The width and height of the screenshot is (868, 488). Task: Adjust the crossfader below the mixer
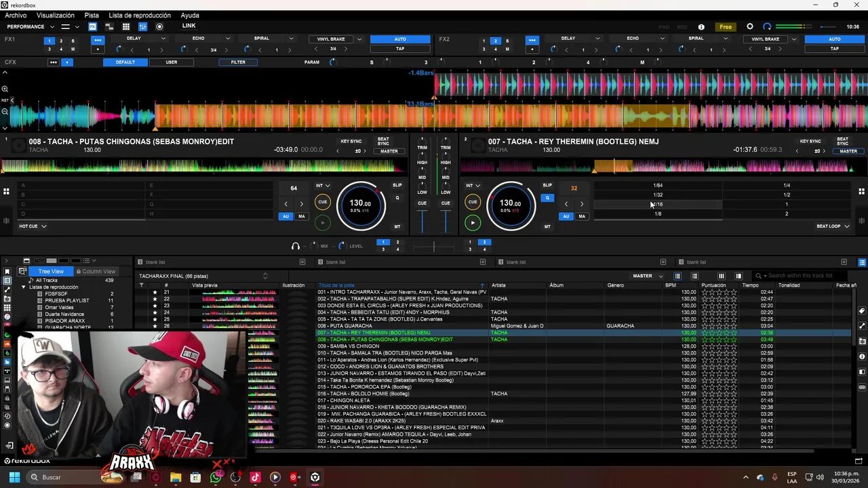pos(434,246)
